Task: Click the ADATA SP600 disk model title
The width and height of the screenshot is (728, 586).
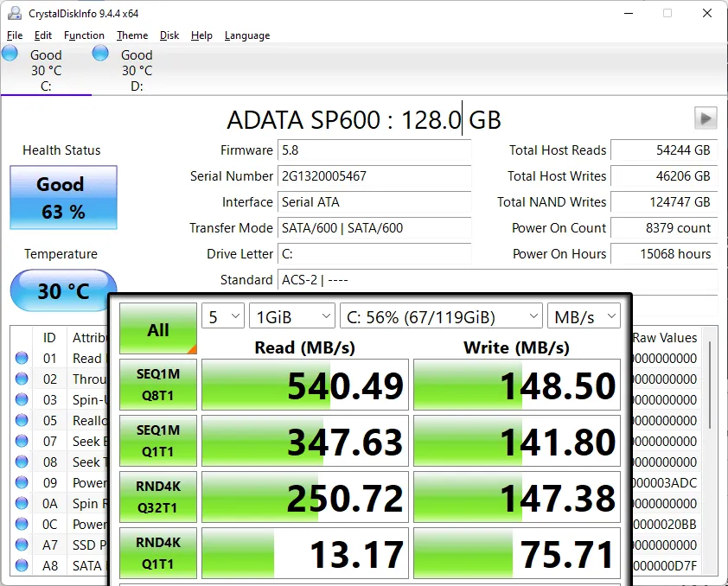Action: [x=364, y=119]
